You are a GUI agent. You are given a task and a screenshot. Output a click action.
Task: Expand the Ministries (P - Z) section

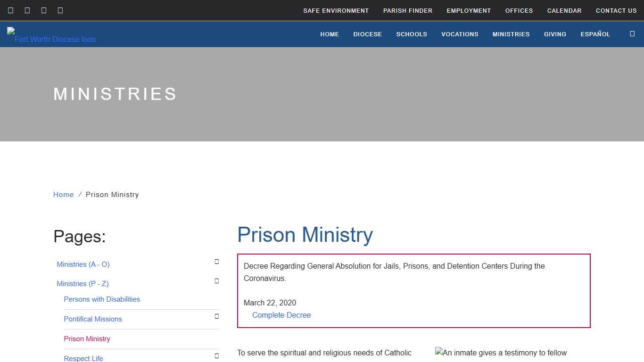[x=216, y=281]
